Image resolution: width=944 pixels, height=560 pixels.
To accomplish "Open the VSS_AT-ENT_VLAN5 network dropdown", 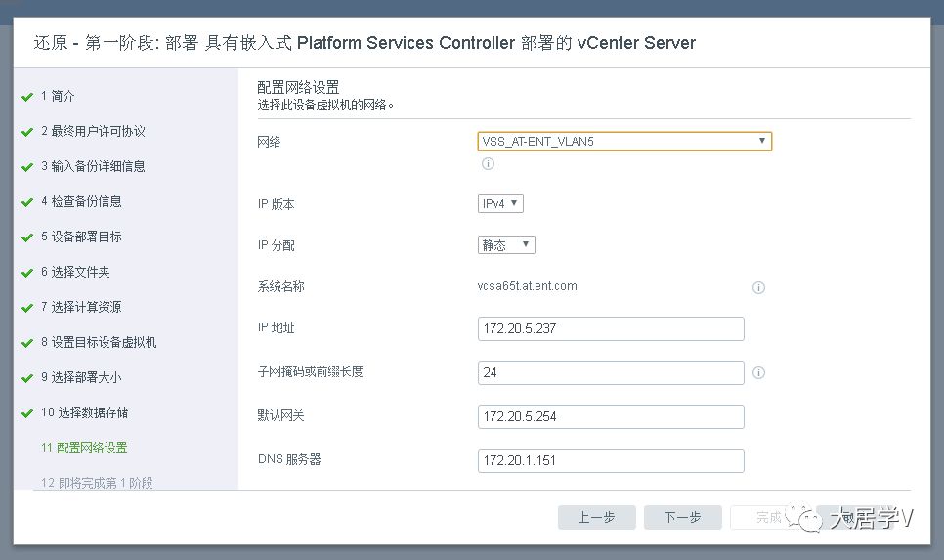I will [624, 141].
